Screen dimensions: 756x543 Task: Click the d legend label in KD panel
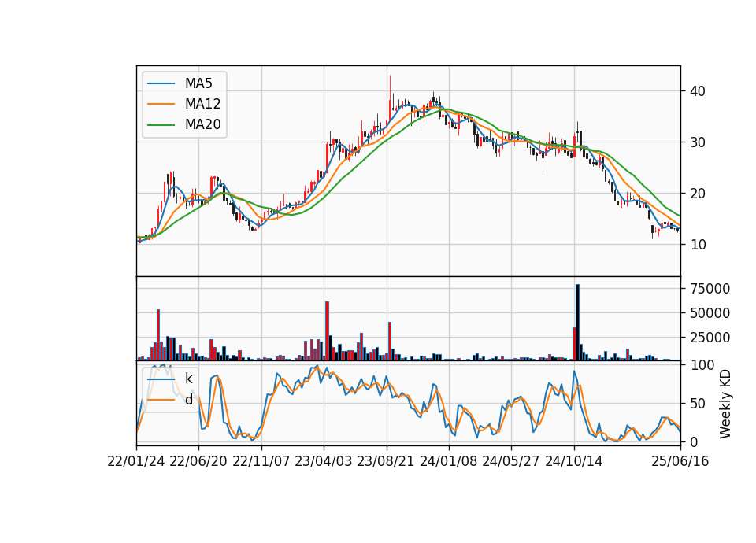[189, 400]
